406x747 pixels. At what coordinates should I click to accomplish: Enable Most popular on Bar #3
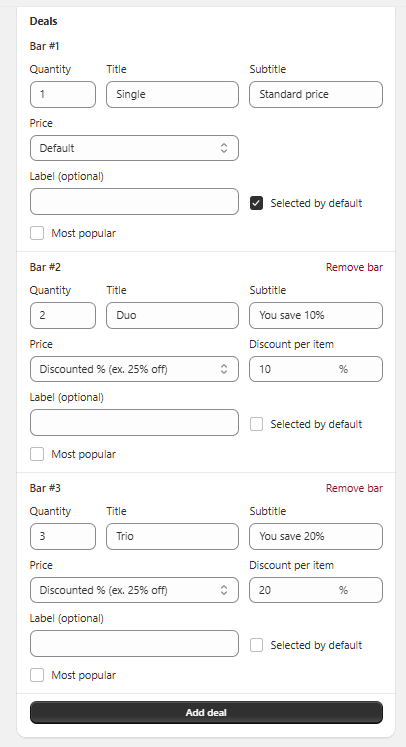tap(37, 676)
